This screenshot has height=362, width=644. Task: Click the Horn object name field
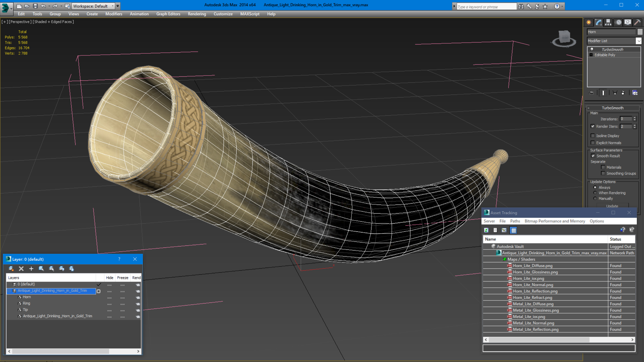coord(611,32)
